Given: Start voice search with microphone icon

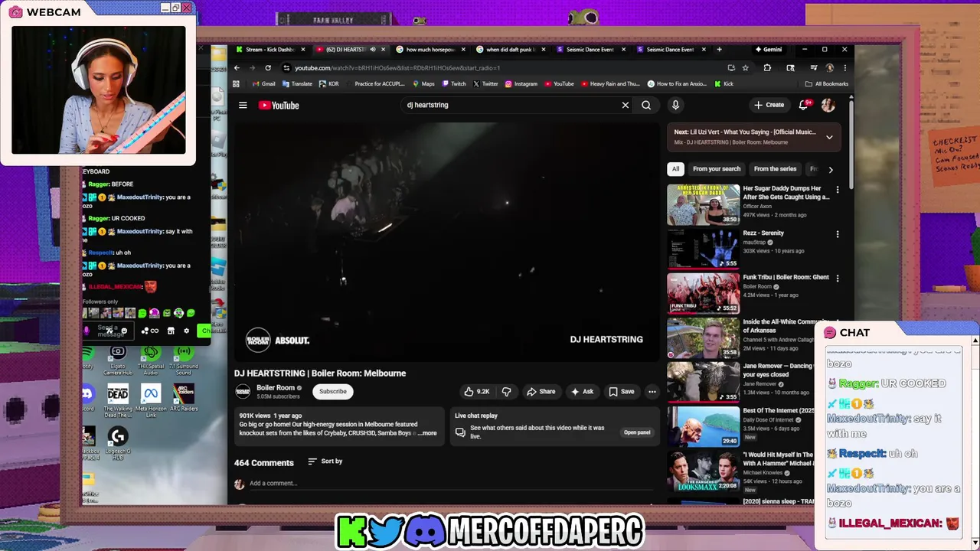Looking at the screenshot, I should (x=675, y=105).
